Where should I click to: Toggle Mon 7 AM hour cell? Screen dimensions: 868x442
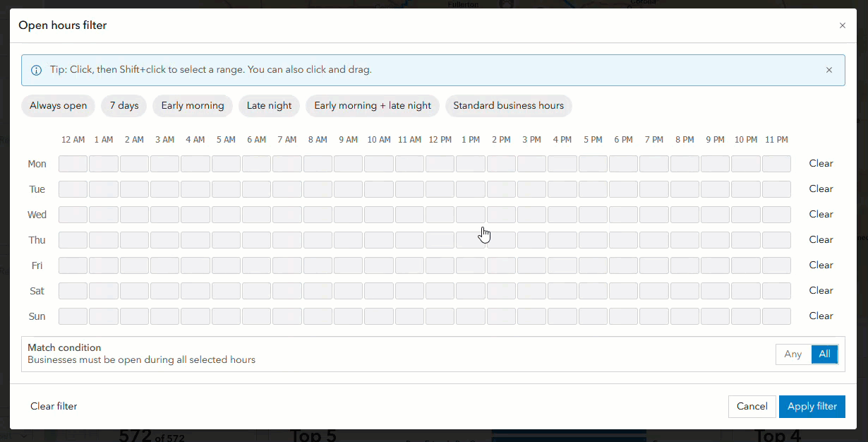tap(287, 164)
